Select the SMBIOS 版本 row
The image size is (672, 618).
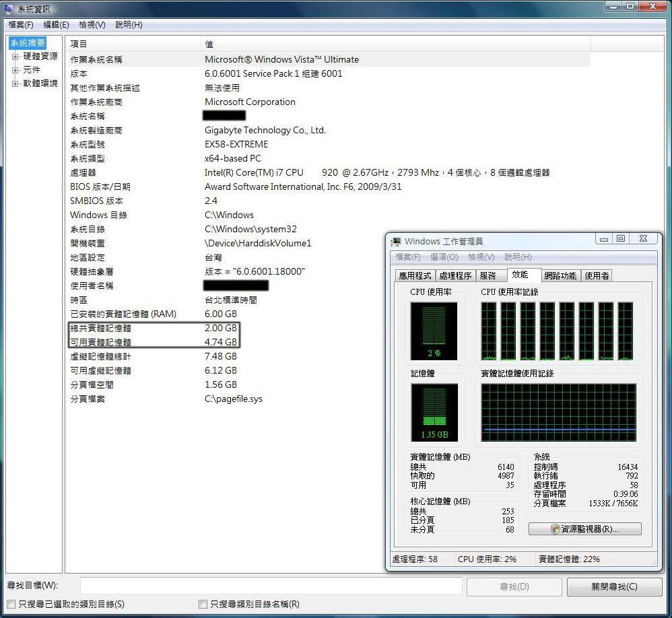coord(329,201)
